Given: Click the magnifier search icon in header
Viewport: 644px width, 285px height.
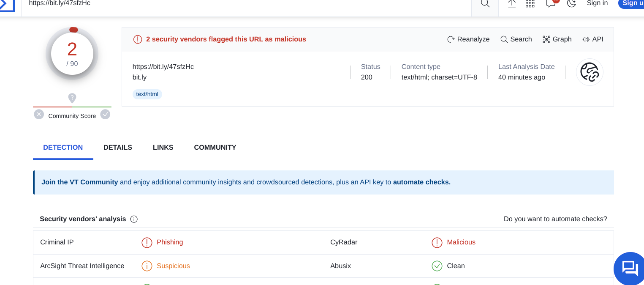Looking at the screenshot, I should pos(485,3).
